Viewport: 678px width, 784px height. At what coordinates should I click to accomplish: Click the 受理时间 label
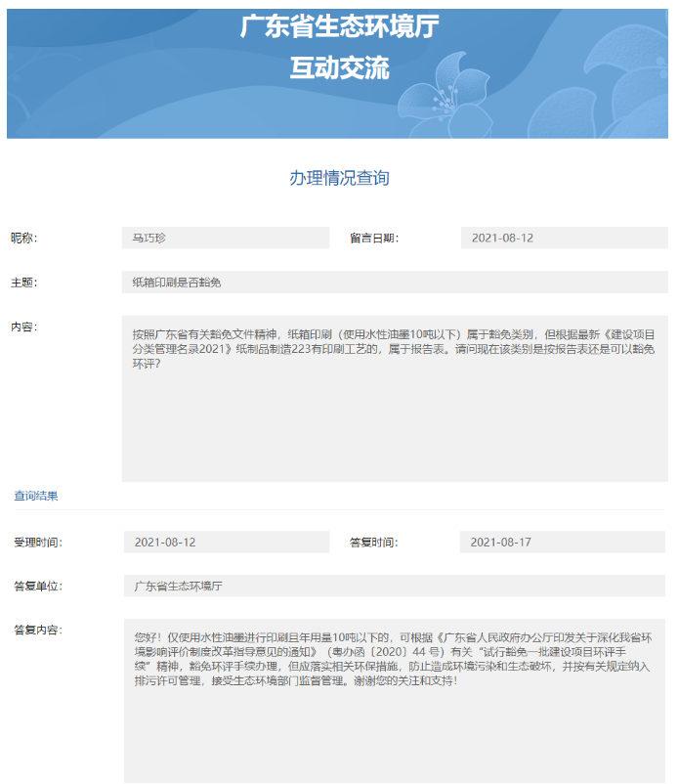click(37, 543)
